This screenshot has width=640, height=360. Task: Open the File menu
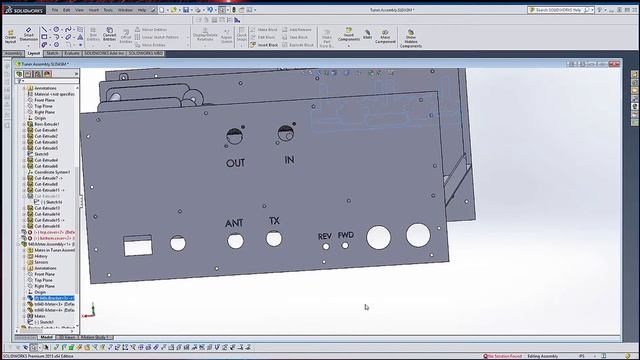point(55,10)
